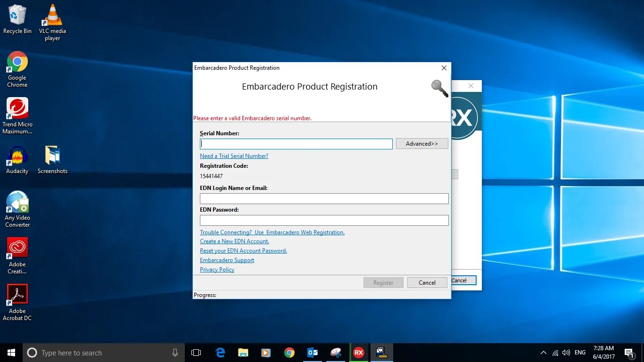This screenshot has width=644, height=362.
Task: Open the Need a Trial Serial Number link
Action: [234, 156]
